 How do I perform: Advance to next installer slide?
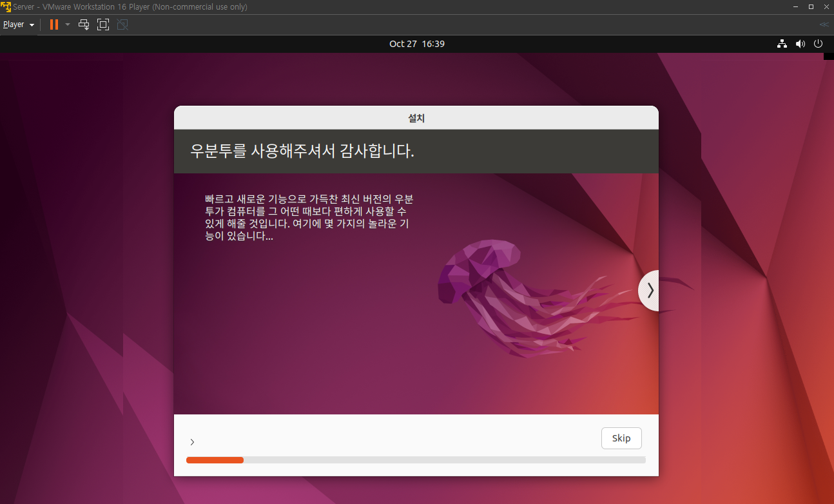[649, 291]
